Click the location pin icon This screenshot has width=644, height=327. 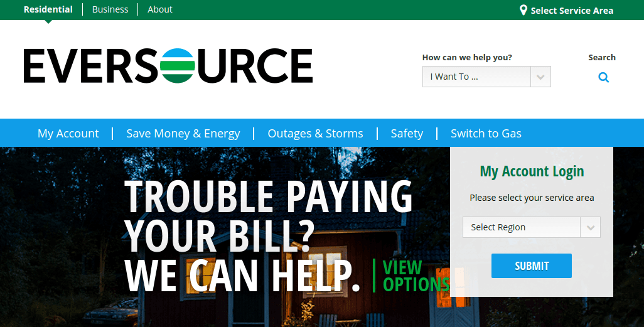523,10
